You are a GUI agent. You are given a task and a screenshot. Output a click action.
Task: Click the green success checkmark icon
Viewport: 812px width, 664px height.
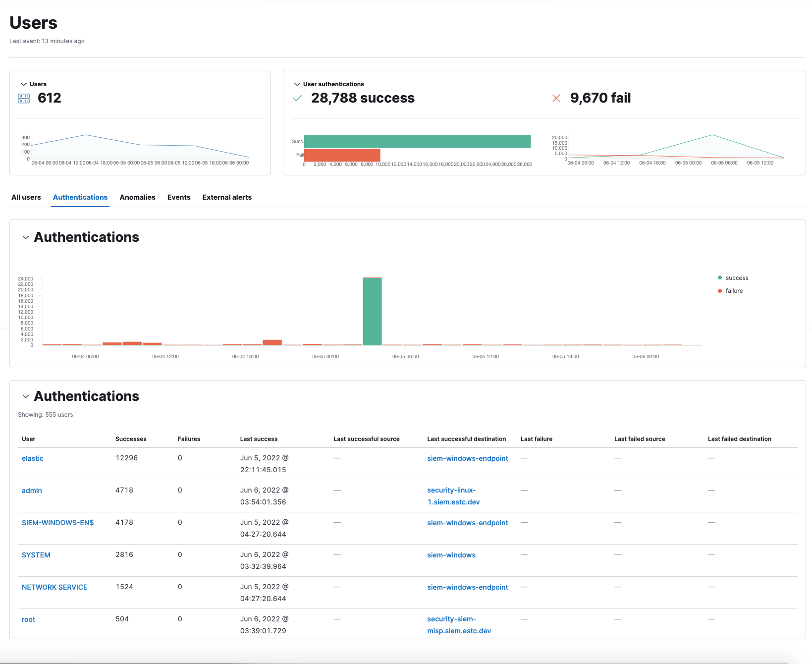click(x=297, y=99)
